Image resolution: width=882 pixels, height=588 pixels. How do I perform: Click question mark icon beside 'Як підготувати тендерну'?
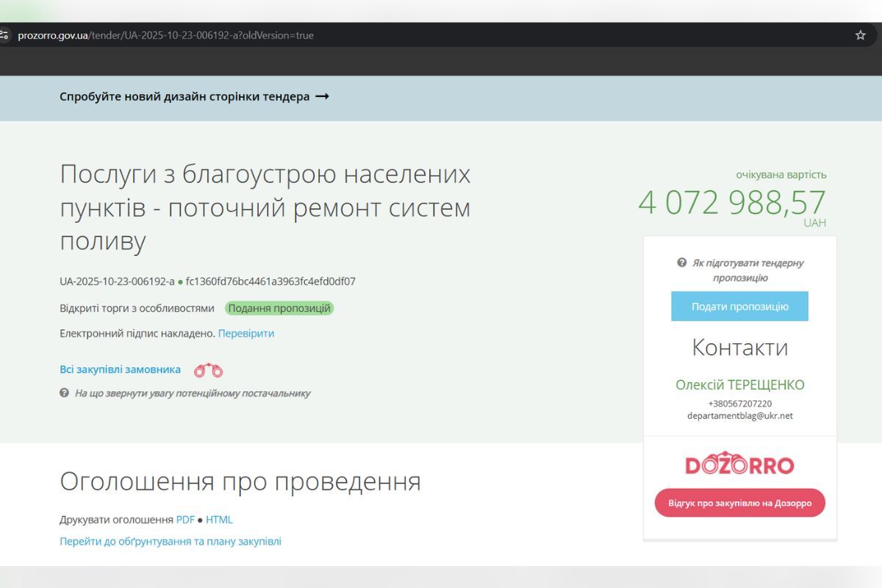click(x=682, y=263)
